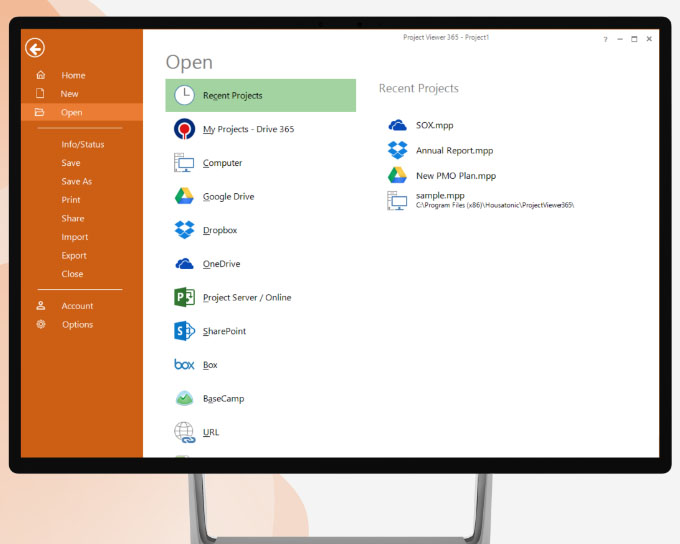Click the back arrow circle icon
Screen dimensions: 680x544
tap(35, 48)
